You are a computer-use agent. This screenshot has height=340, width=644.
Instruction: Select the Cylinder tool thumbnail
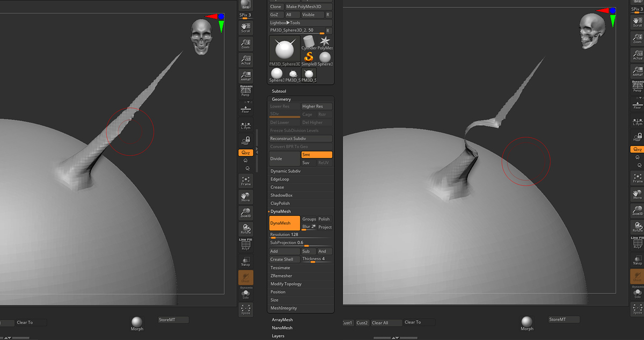click(309, 44)
